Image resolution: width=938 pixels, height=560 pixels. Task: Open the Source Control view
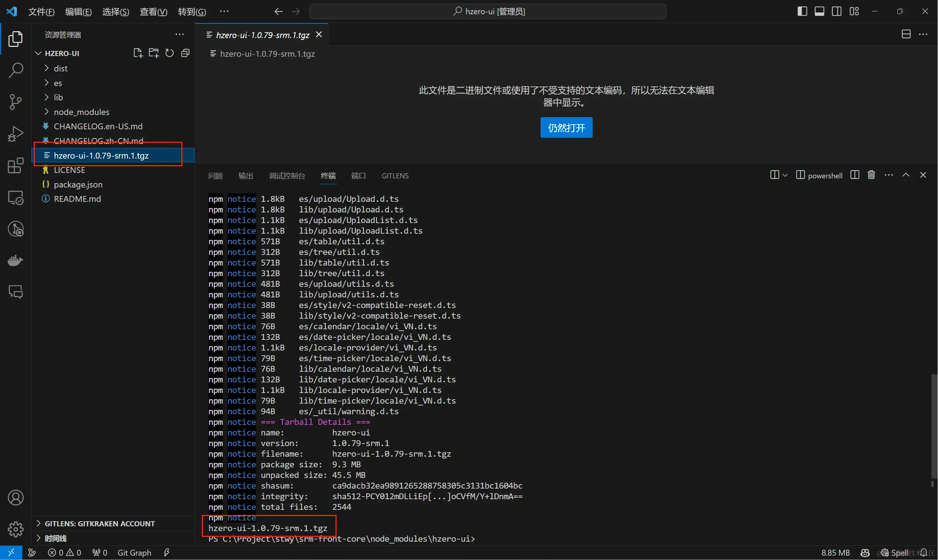(x=15, y=101)
